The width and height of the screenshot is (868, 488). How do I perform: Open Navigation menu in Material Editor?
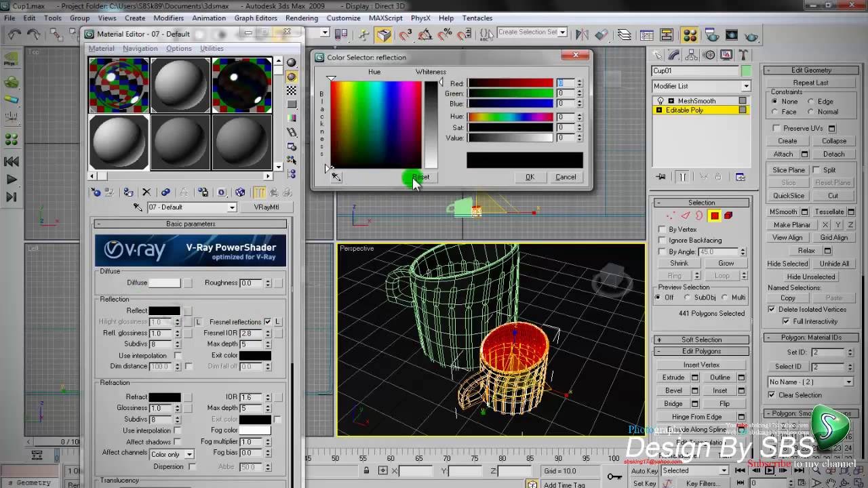[x=140, y=48]
